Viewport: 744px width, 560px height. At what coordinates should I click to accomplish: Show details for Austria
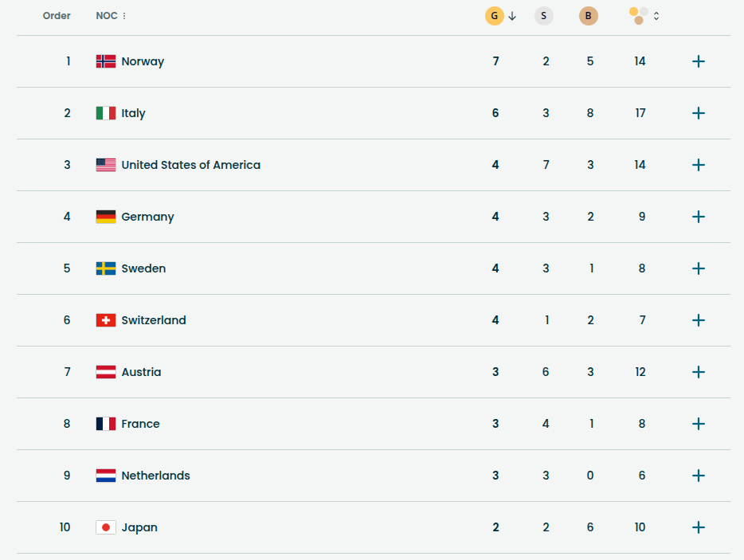(699, 372)
